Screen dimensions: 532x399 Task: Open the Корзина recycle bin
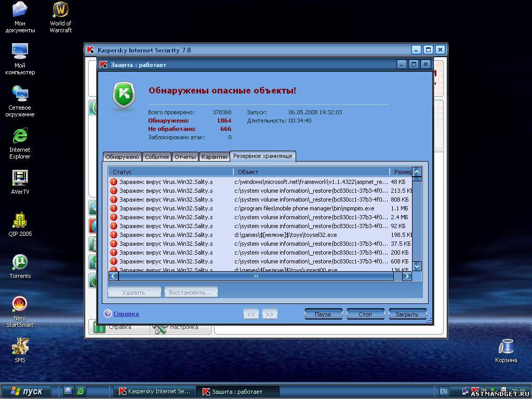click(x=506, y=347)
